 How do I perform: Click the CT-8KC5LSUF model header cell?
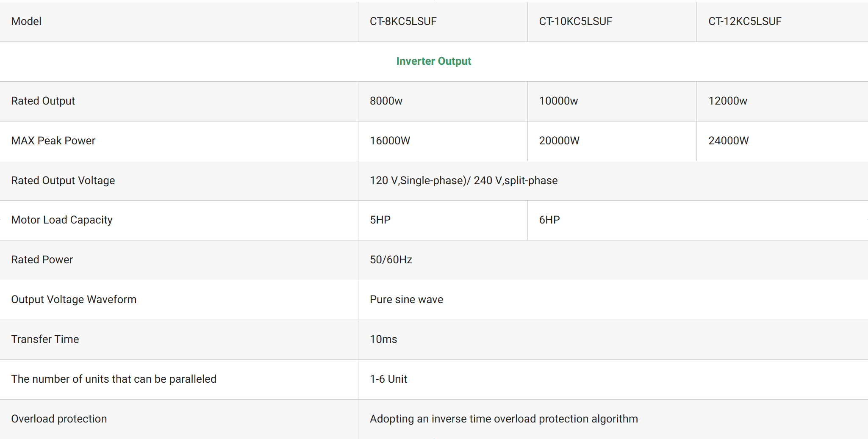point(403,21)
